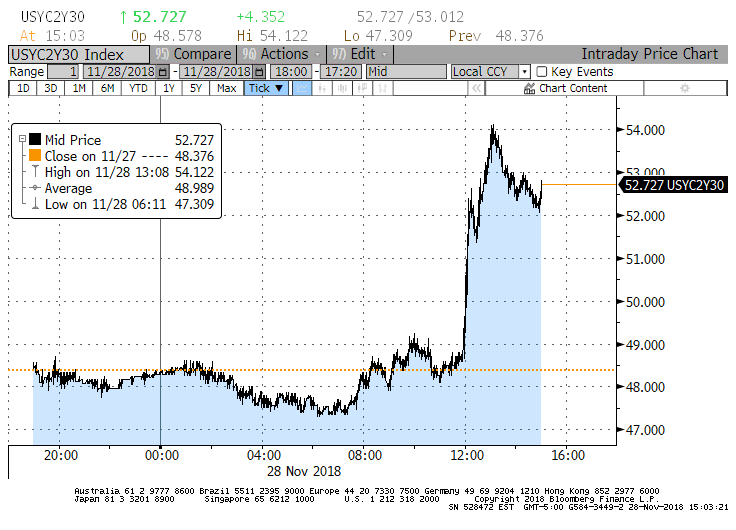The height and width of the screenshot is (530, 736).
Task: Click the 52.727 /53.012 bid-ask quote
Action: [x=410, y=17]
